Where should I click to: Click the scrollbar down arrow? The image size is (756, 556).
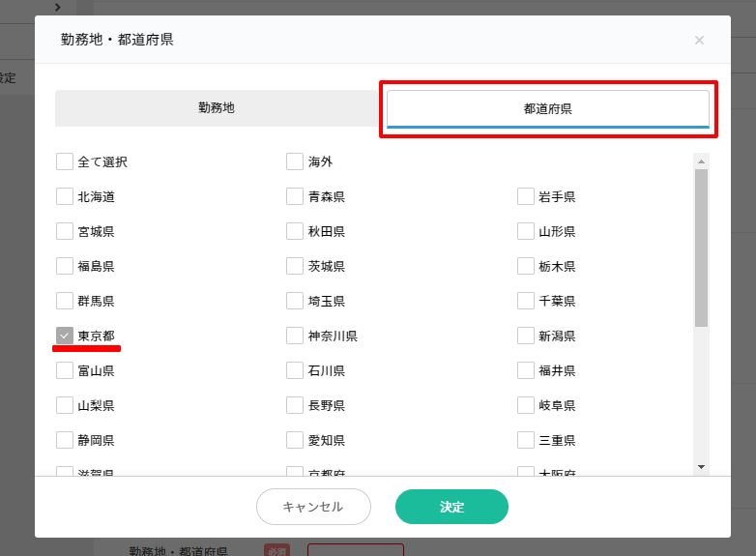tap(701, 467)
